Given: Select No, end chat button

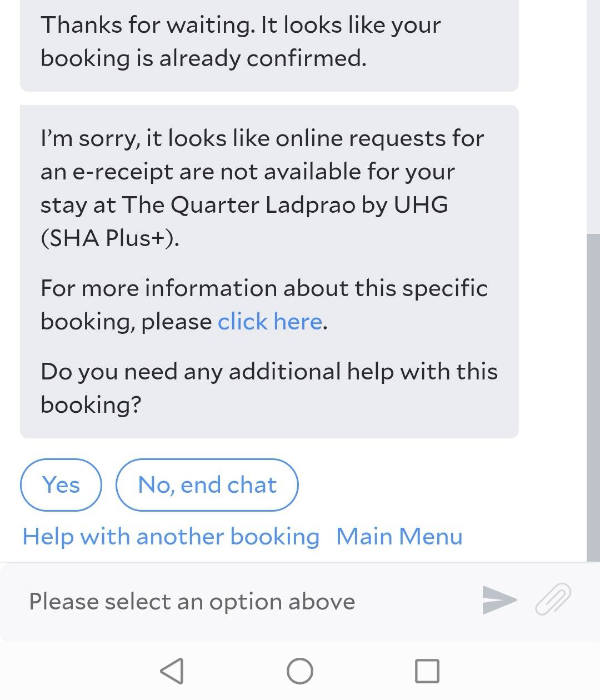Looking at the screenshot, I should (207, 484).
